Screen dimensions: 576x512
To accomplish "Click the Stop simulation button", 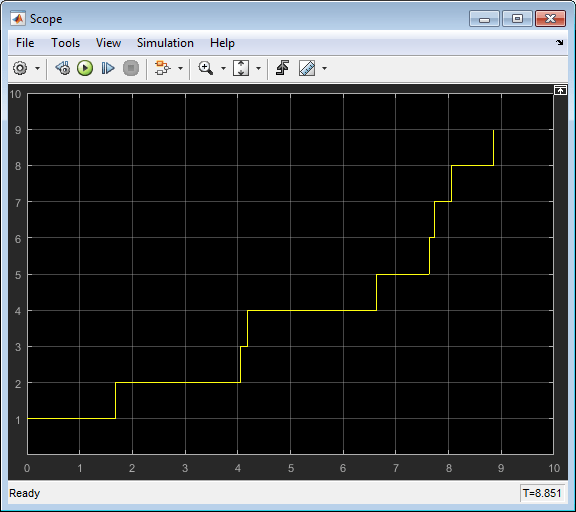I will click(131, 68).
